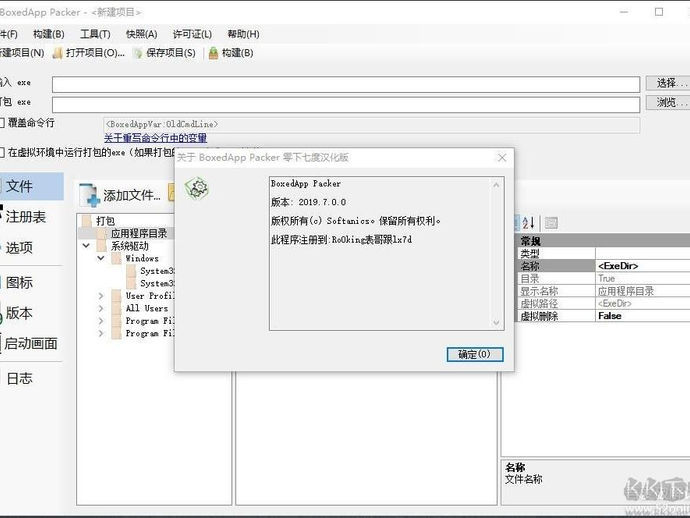690x518 pixels.
Task: Select the 打包 root tree node
Action: tap(106, 221)
